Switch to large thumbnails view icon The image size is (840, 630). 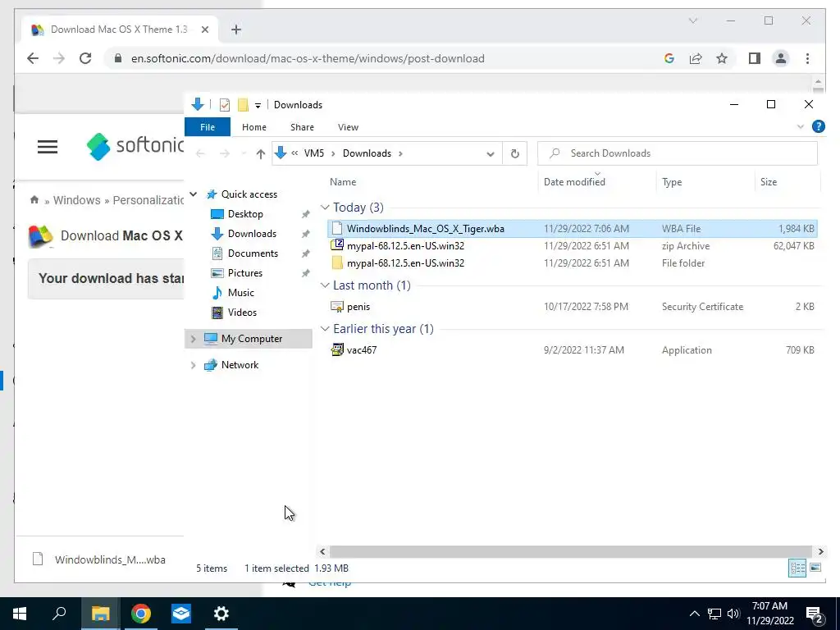815,568
